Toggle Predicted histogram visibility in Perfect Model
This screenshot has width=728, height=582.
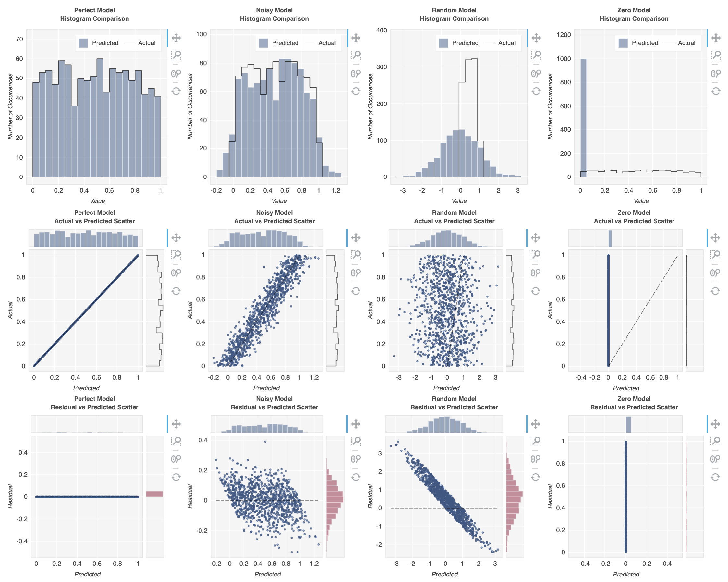coord(96,42)
